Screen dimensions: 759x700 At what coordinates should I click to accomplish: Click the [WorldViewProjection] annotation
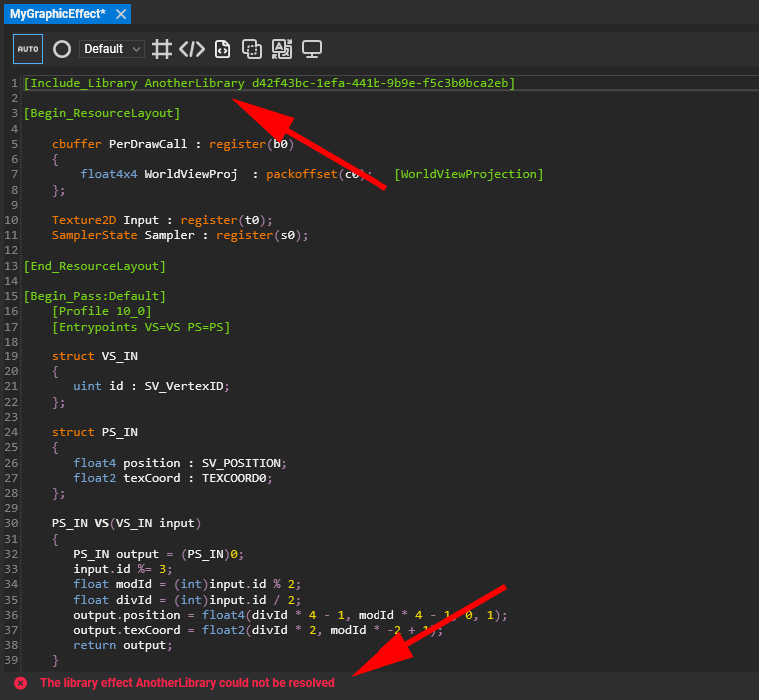point(469,174)
